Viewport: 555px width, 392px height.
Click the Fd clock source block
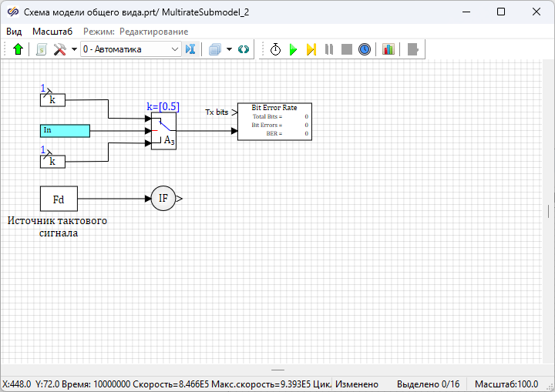tap(59, 199)
